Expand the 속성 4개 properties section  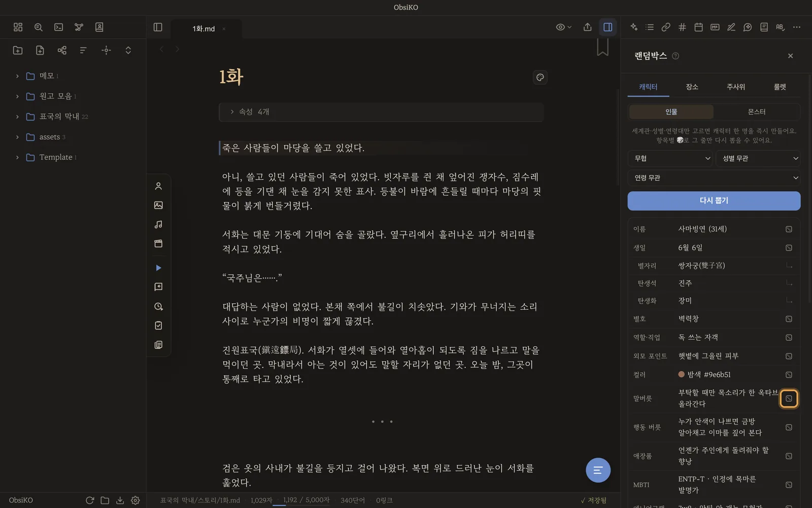[381, 112]
